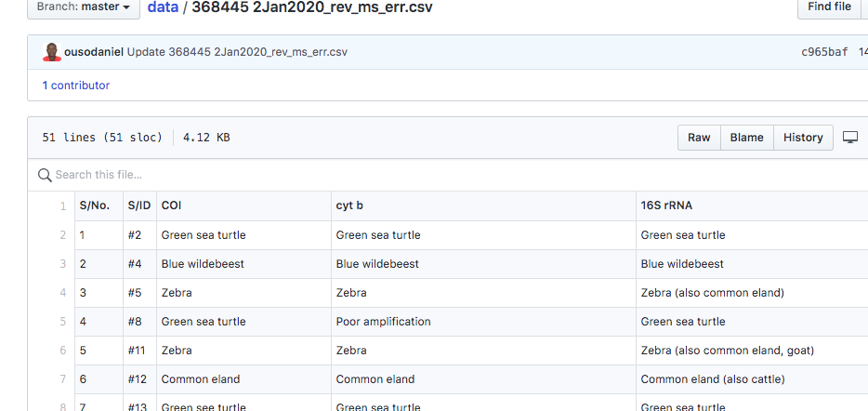868x411 pixels.
Task: Open the file History
Action: pos(803,138)
